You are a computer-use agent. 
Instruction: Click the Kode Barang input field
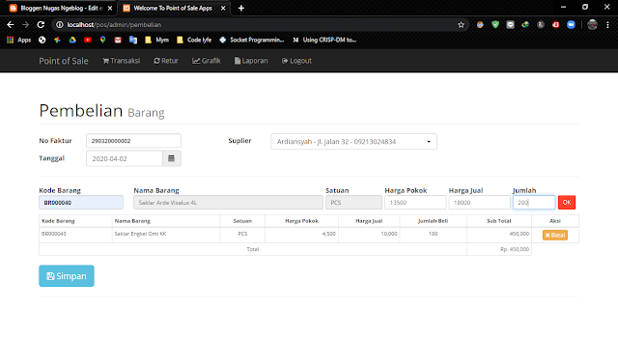[81, 203]
